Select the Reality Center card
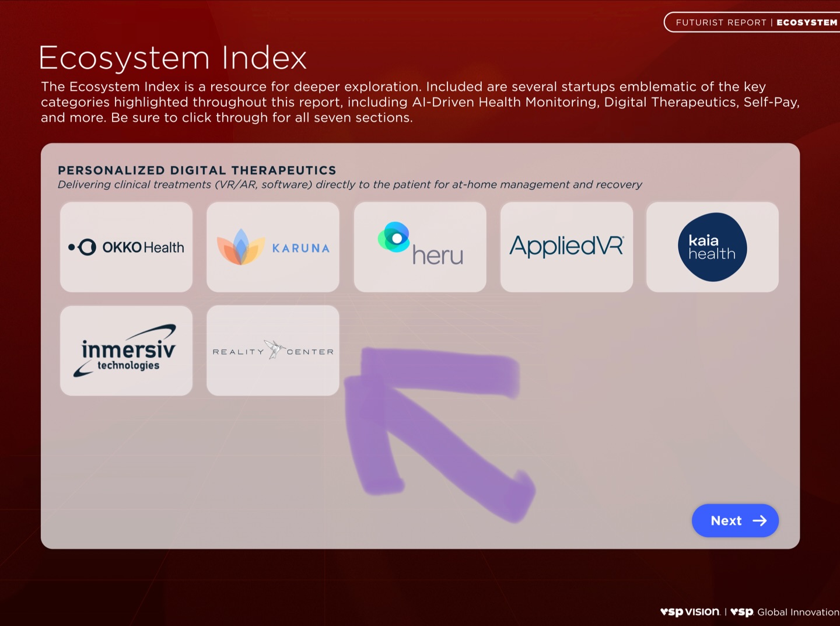 [273, 351]
